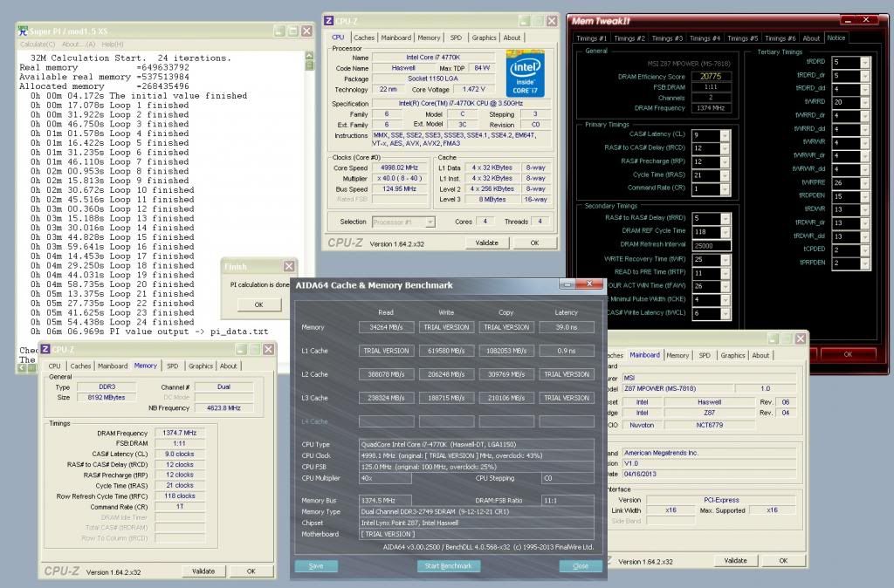
Task: Open the About menu in Super PI
Action: click(x=78, y=44)
